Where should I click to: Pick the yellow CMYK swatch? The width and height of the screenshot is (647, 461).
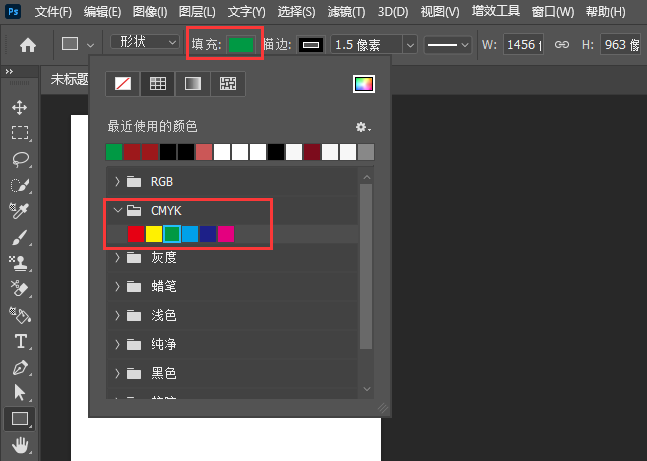[x=154, y=234]
